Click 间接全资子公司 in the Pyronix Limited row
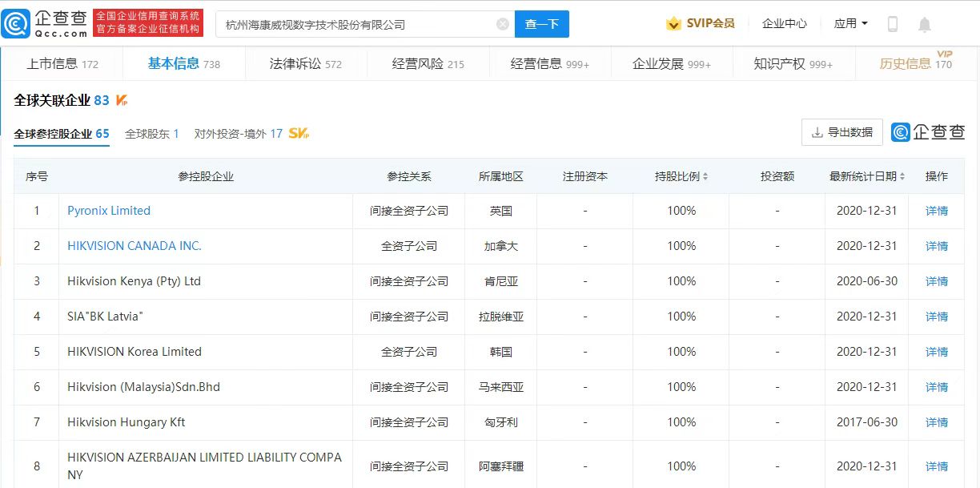The image size is (980, 488). [x=409, y=211]
